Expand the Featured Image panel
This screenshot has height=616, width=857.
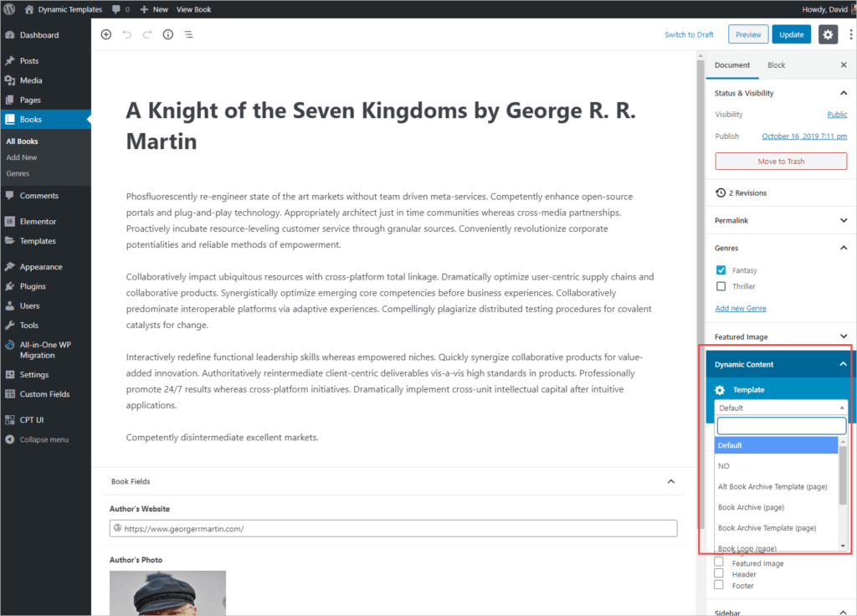[x=843, y=336]
